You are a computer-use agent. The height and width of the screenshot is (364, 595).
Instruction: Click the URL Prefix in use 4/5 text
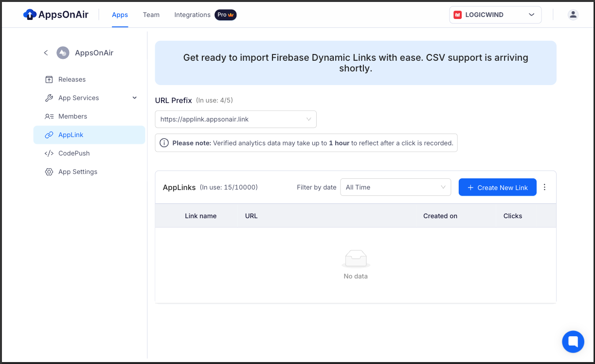click(215, 100)
